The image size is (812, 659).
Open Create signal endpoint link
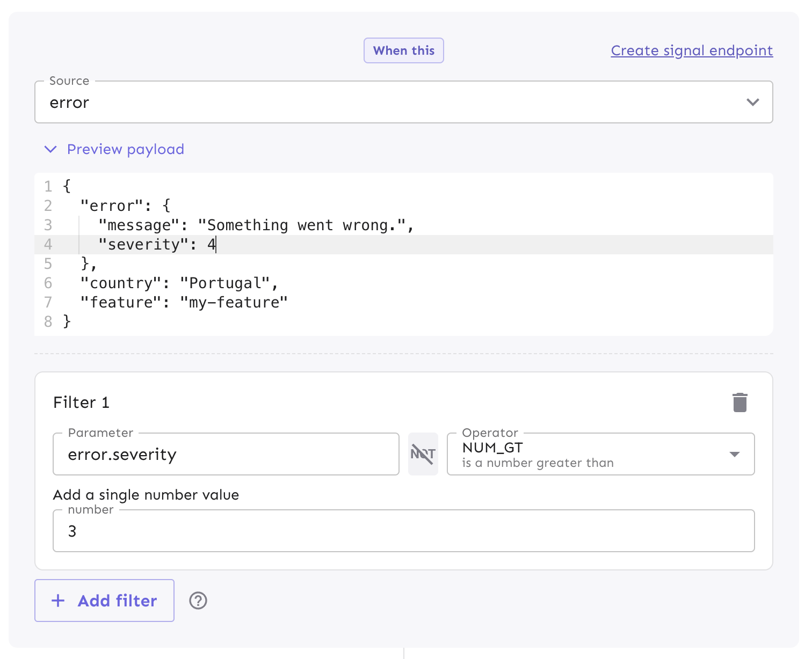(x=691, y=50)
